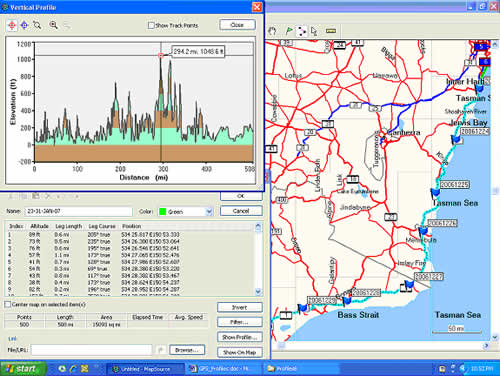
Task: Select the arrow selection tool on map toolbar
Action: [314, 31]
